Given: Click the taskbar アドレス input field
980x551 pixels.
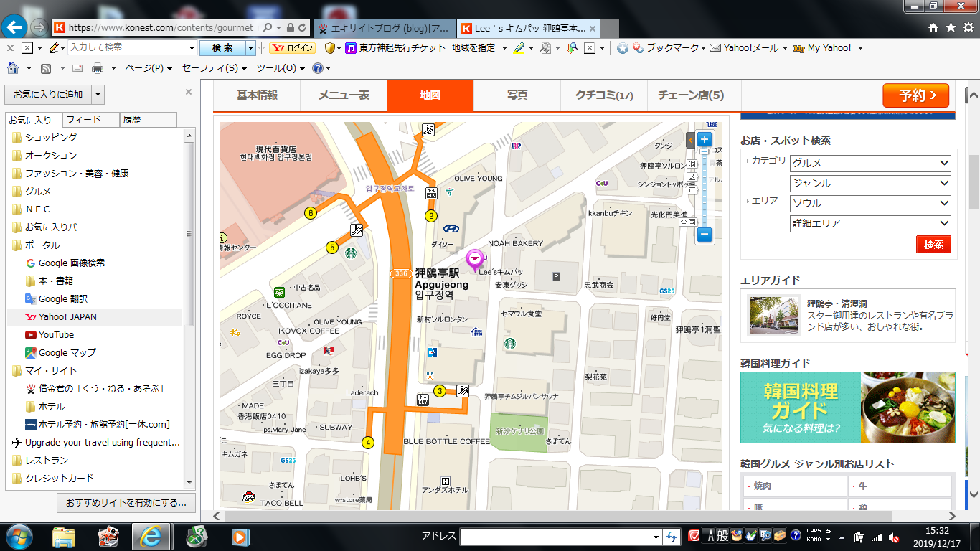Looking at the screenshot, I should pyautogui.click(x=557, y=537).
